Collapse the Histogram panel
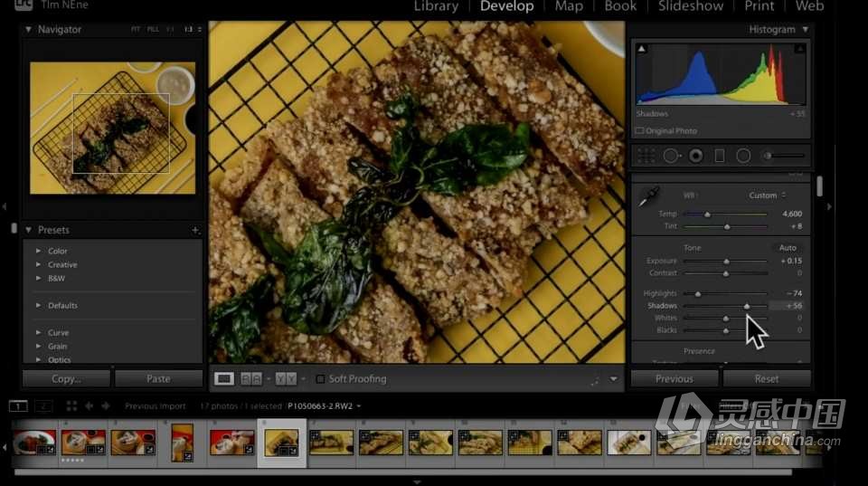 pos(806,29)
